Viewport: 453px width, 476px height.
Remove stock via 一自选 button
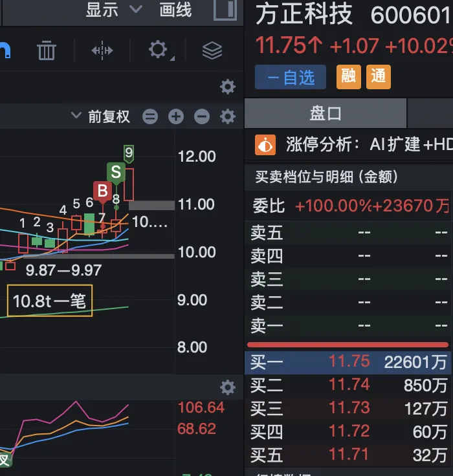[x=291, y=77]
